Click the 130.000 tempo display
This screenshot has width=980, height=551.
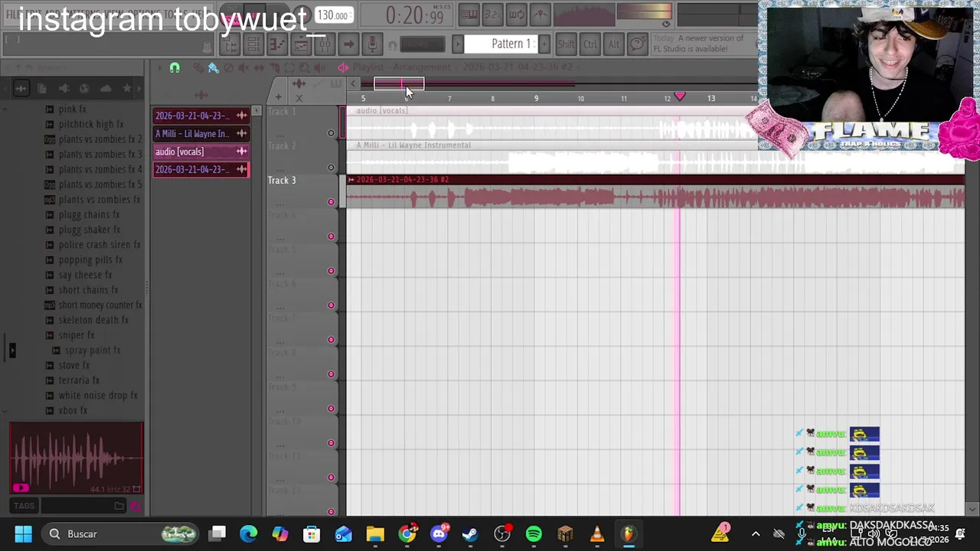(333, 15)
